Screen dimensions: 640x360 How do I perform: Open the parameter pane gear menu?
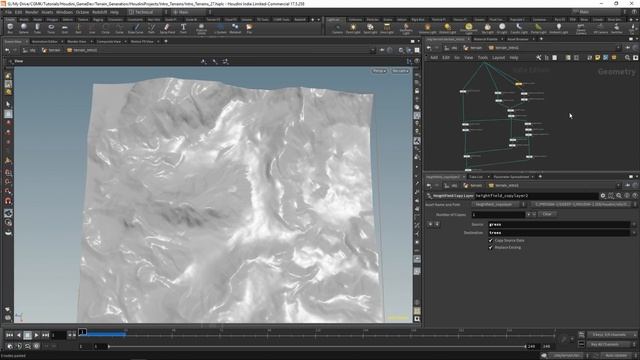tap(602, 196)
